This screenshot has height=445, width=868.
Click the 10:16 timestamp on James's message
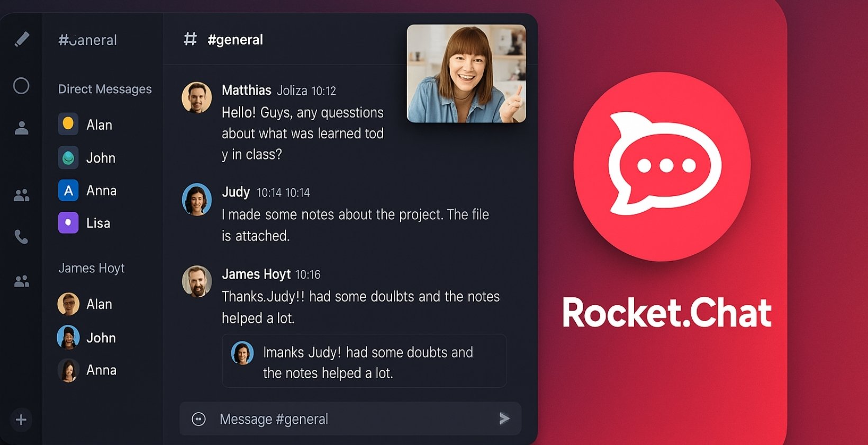(308, 274)
